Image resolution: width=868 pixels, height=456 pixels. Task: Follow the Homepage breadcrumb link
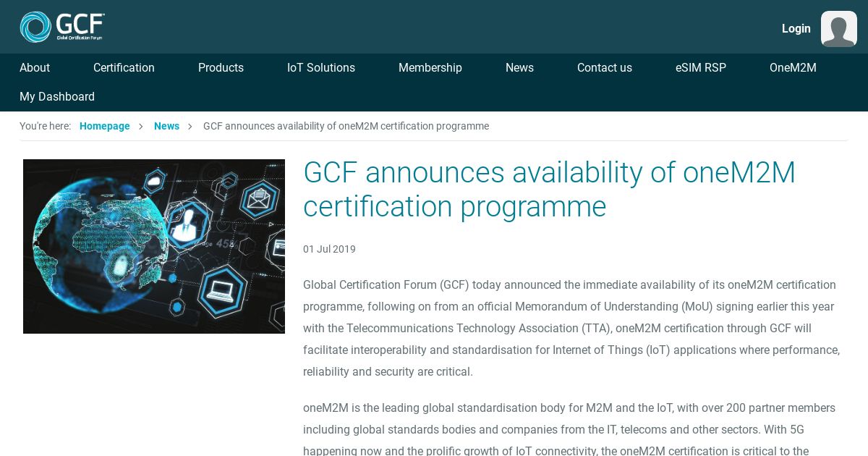click(105, 126)
